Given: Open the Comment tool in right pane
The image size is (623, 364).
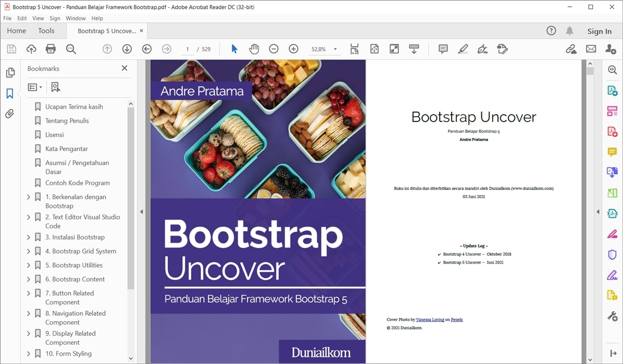Looking at the screenshot, I should pos(613,152).
